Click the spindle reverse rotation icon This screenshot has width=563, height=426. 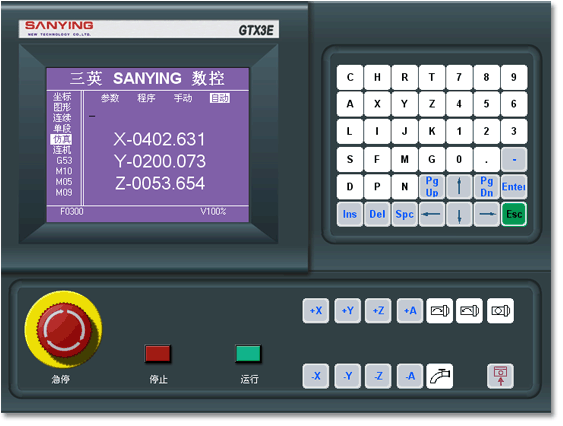click(x=470, y=311)
